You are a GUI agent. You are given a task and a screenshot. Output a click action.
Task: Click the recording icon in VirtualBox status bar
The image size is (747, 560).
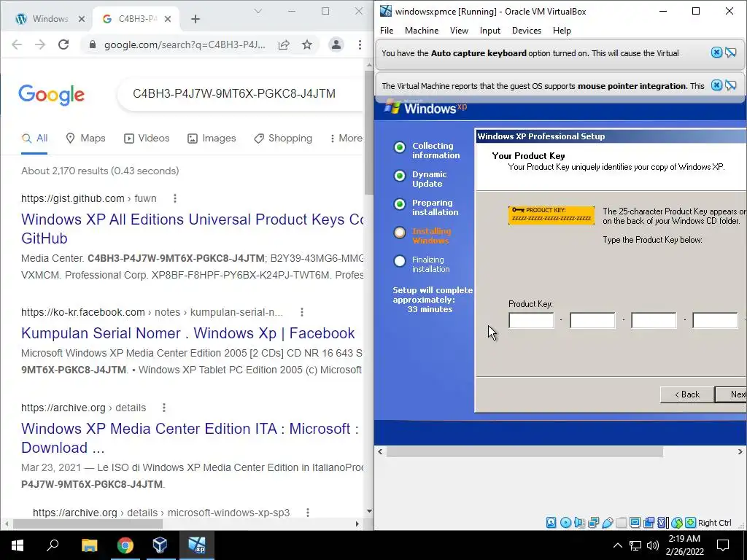pyautogui.click(x=649, y=522)
